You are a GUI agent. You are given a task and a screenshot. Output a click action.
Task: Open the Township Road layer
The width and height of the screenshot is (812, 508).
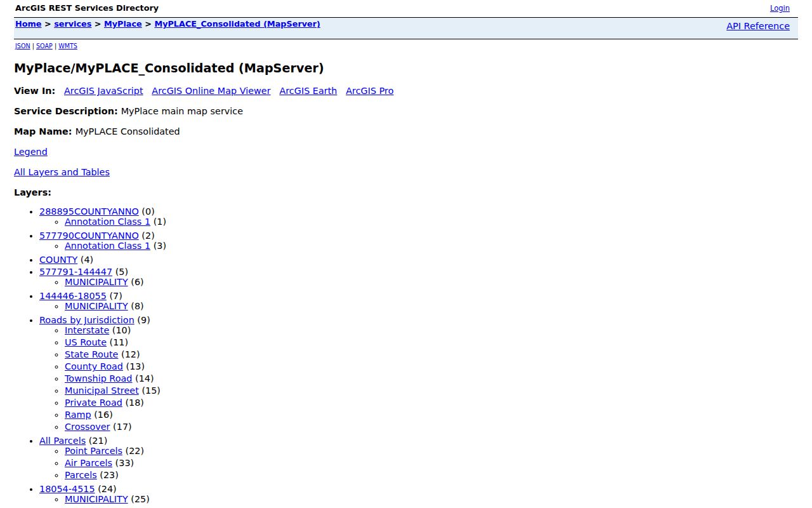[x=98, y=378]
